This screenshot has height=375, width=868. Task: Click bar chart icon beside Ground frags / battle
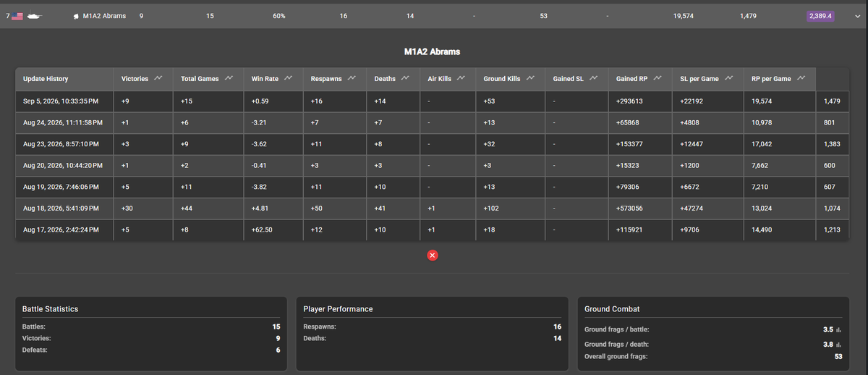click(x=838, y=329)
